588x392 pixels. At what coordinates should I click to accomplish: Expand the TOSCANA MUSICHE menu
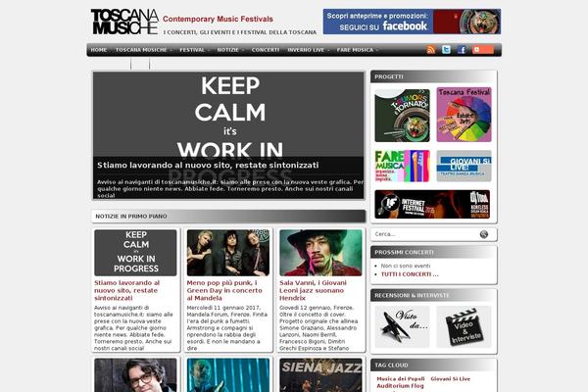[x=143, y=50]
